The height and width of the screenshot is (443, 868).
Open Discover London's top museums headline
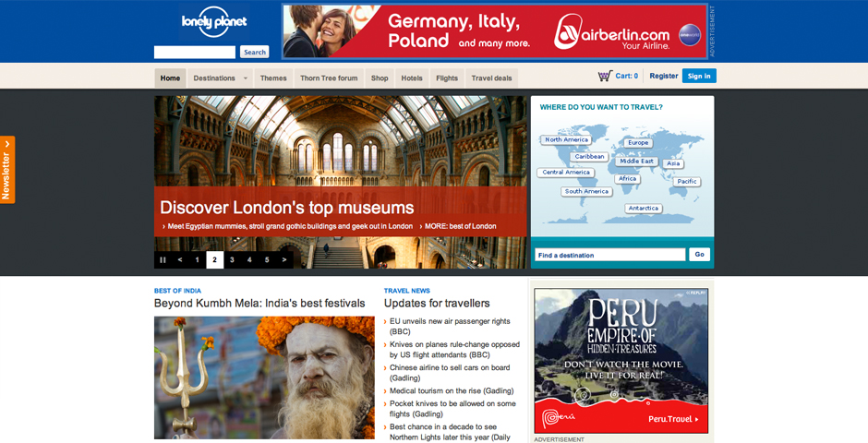(x=287, y=208)
